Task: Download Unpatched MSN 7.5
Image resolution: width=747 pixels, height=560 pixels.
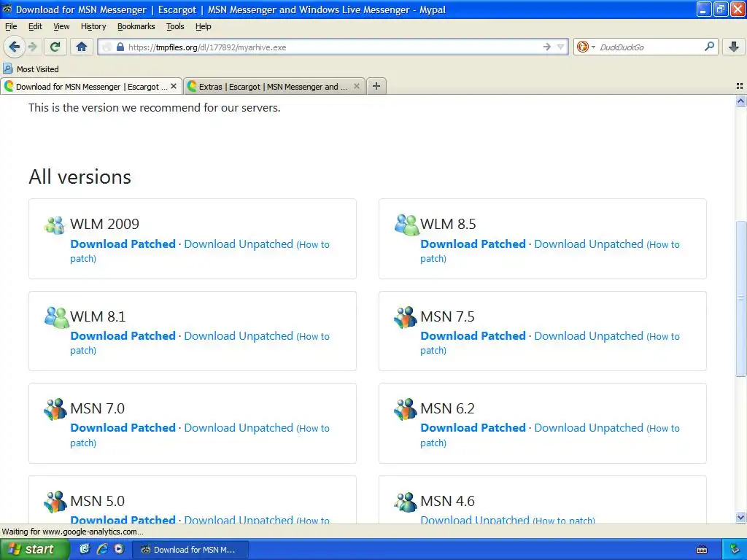Action: (x=589, y=335)
